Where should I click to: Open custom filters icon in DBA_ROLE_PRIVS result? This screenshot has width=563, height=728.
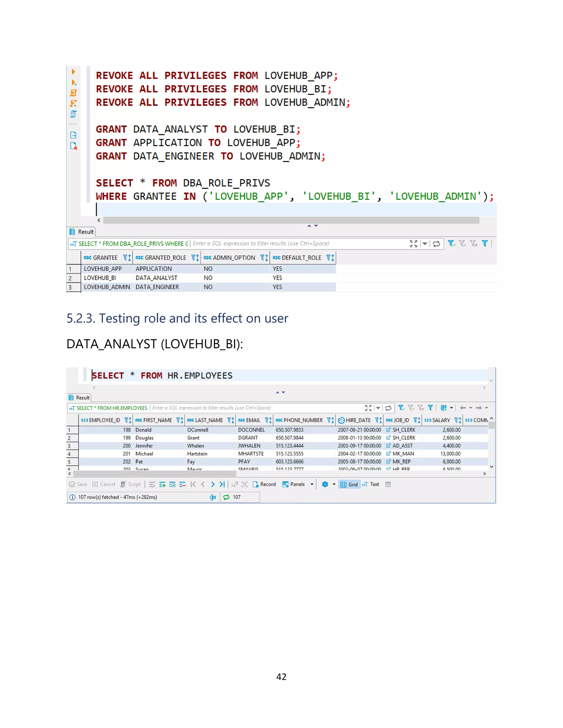click(485, 244)
